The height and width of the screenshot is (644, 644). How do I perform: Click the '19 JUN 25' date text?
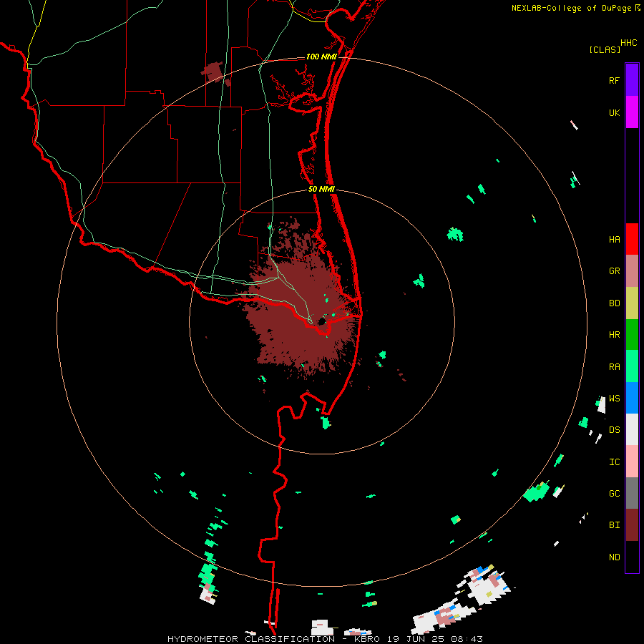pos(416,639)
